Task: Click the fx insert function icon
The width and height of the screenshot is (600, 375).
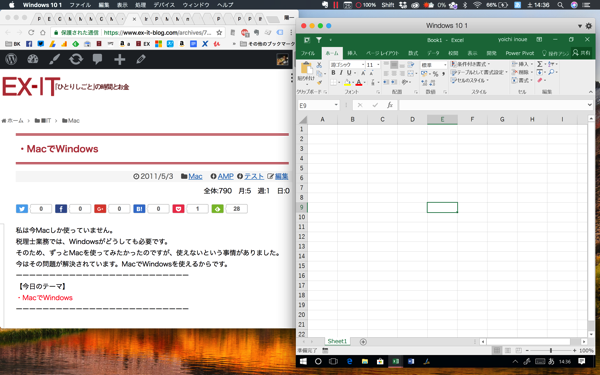Action: pos(390,105)
